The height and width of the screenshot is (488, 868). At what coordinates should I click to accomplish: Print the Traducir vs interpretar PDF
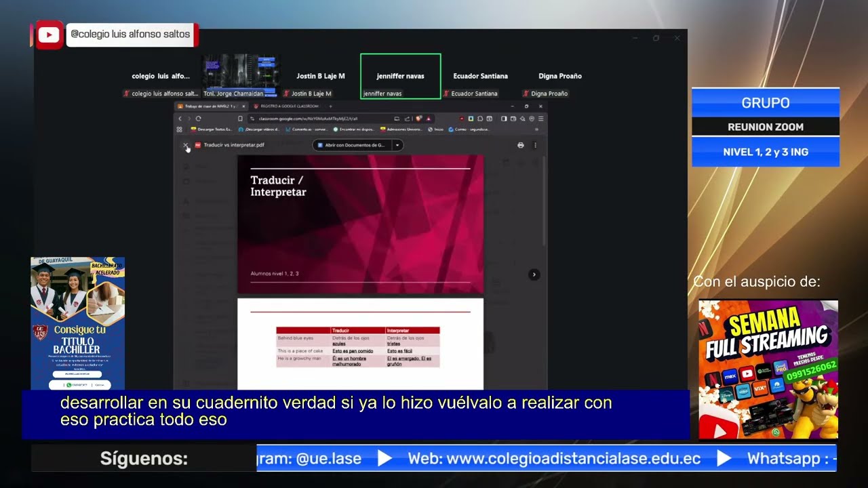tap(520, 145)
